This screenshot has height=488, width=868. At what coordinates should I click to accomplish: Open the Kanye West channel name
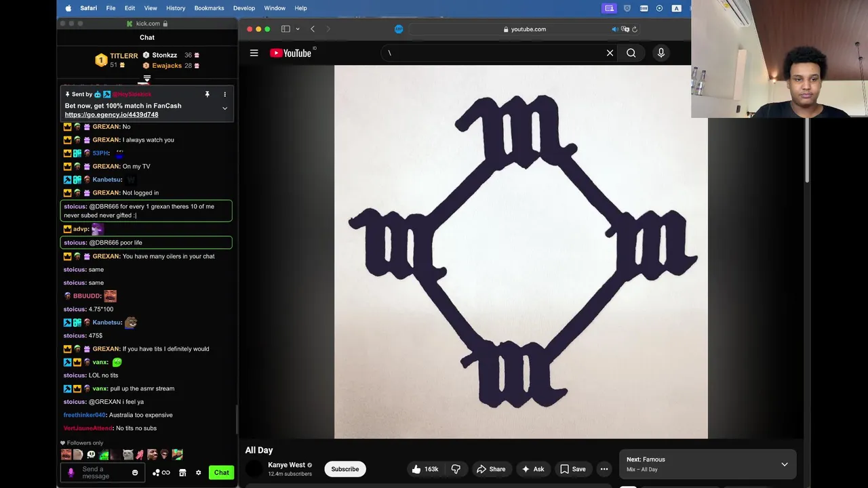pyautogui.click(x=286, y=465)
